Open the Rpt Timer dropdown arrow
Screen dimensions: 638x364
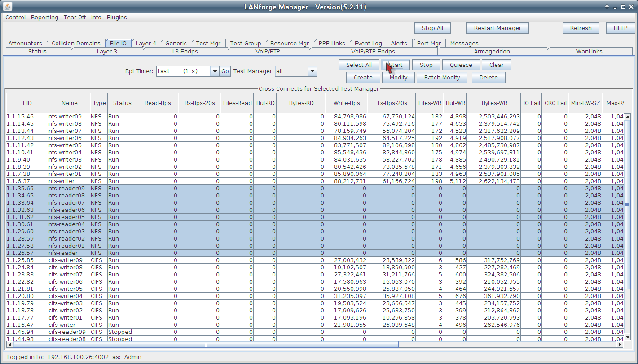point(215,71)
